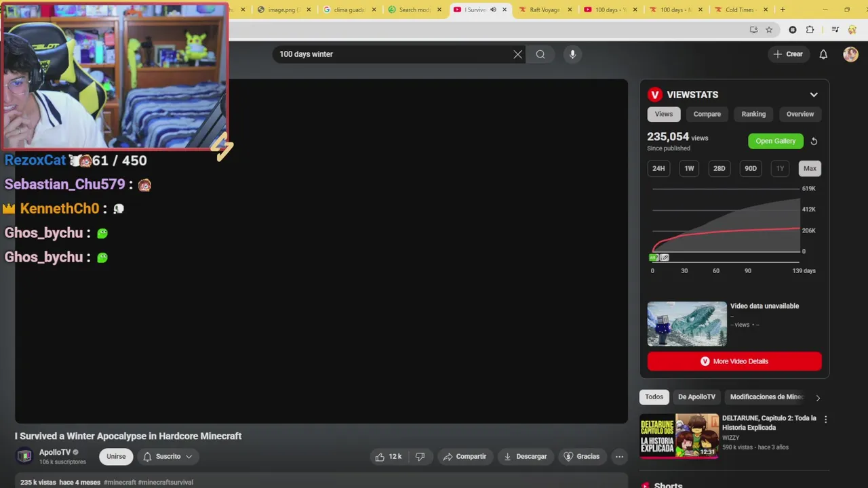Click More Video Details button

[x=734, y=361]
